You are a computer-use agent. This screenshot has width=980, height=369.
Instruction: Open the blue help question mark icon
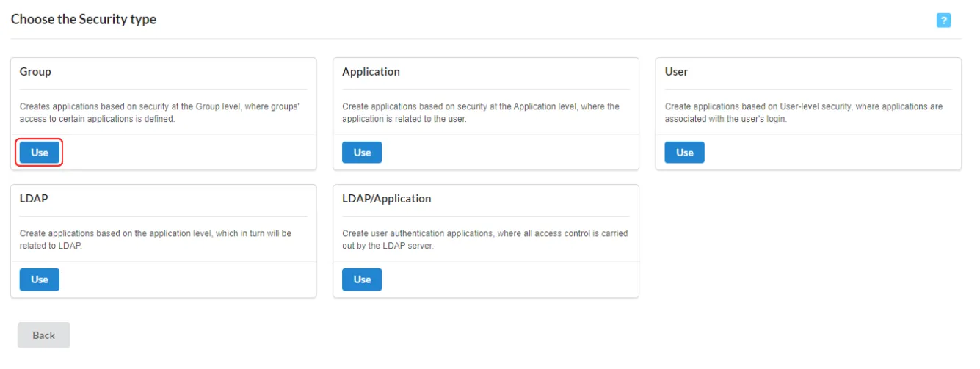click(x=944, y=21)
